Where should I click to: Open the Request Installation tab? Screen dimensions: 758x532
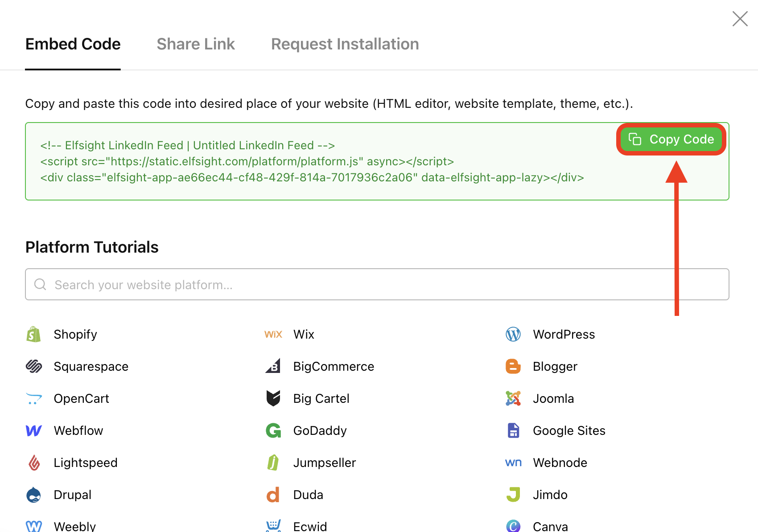coord(345,44)
